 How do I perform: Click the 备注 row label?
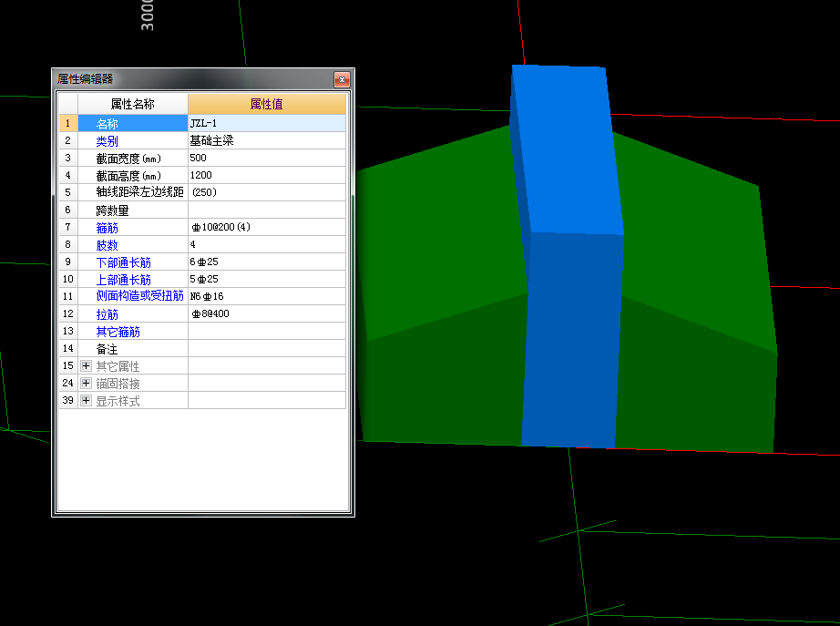pyautogui.click(x=108, y=349)
